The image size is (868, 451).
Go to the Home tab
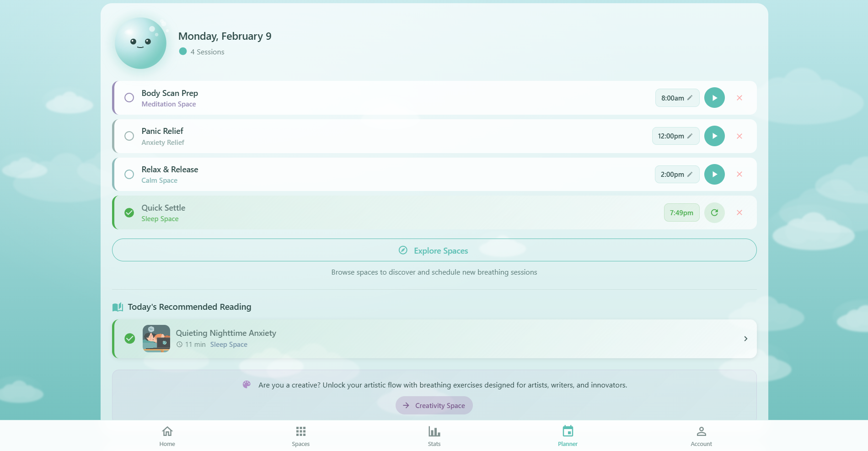(167, 435)
